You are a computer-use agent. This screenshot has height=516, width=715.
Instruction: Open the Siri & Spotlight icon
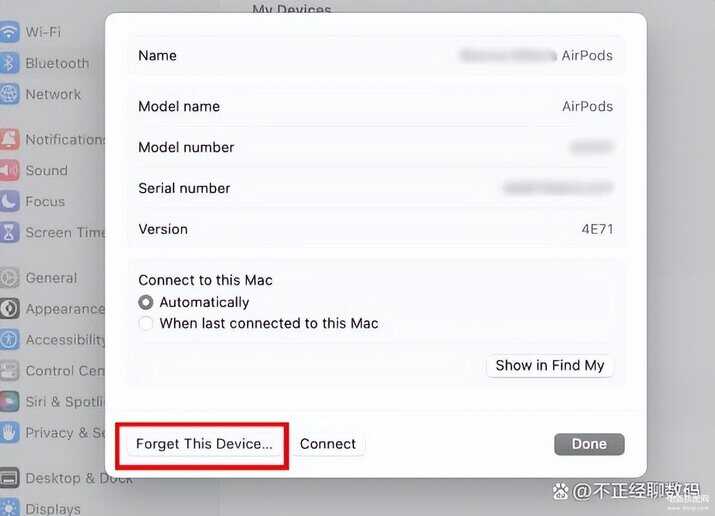tap(9, 402)
